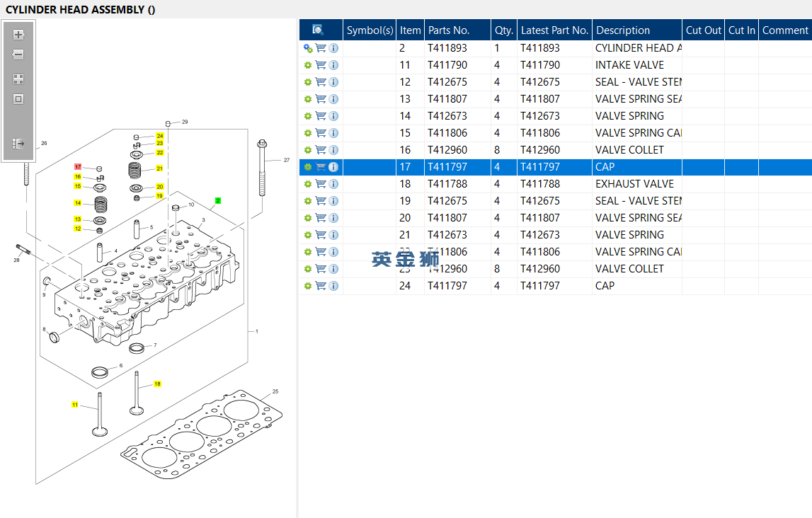Select the EXHAUST VALVE row
Viewport: 812px width, 518px height.
coord(634,184)
